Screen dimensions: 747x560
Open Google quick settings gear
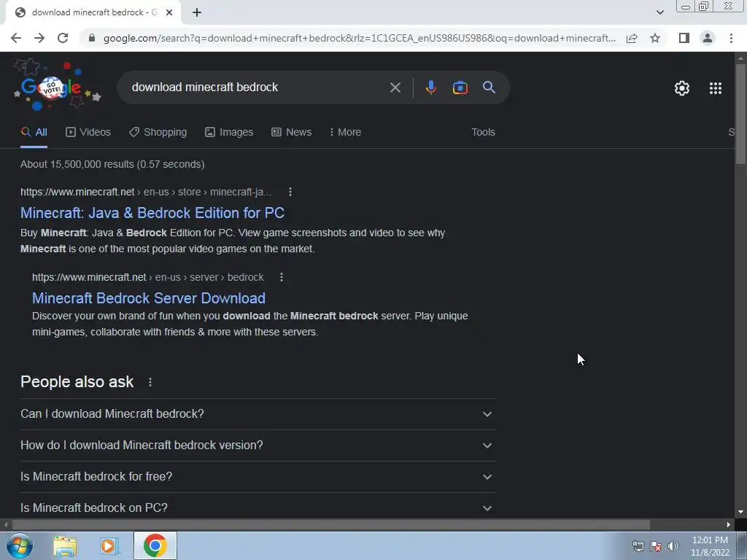pos(682,88)
